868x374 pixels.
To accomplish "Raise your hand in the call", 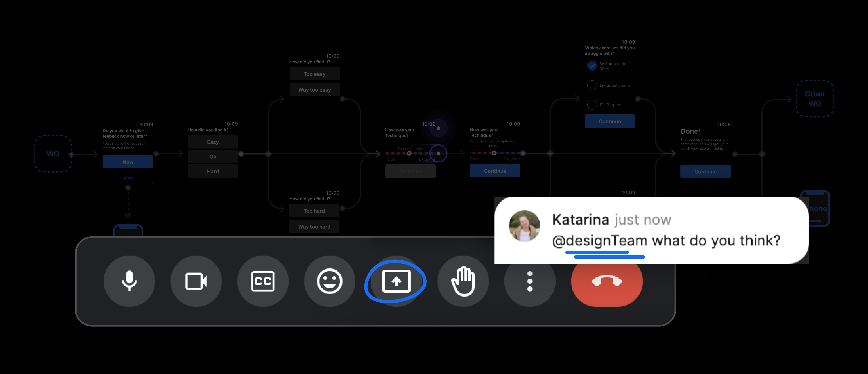I will [x=463, y=281].
